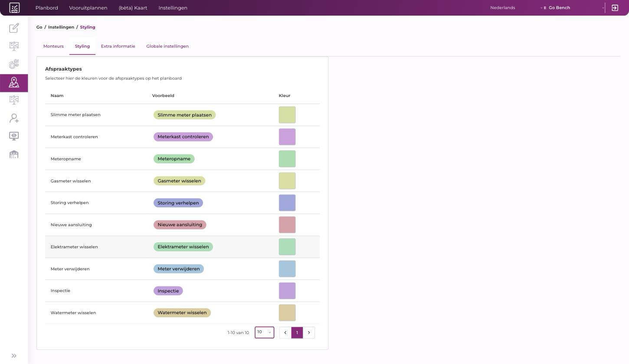Open color swatch for Inspectie
This screenshot has height=364, width=629.
coord(287,291)
